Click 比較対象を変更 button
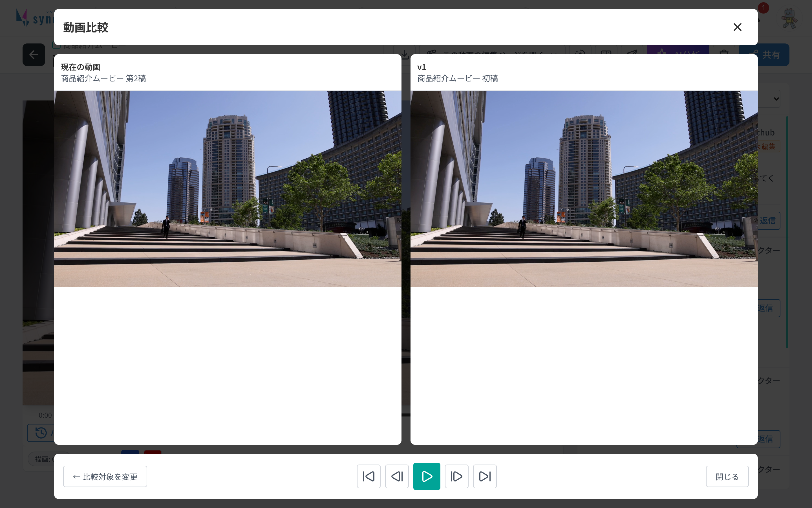The width and height of the screenshot is (812, 508). click(x=105, y=476)
